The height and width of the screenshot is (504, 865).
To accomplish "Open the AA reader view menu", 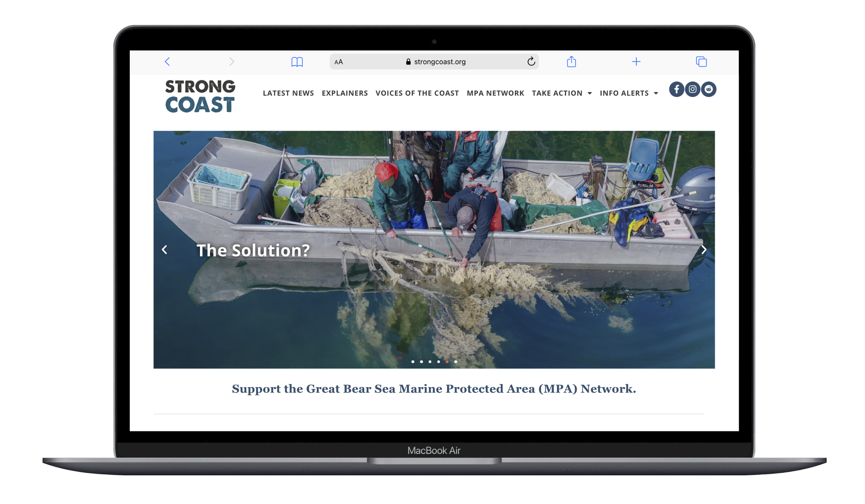I will (x=338, y=62).
